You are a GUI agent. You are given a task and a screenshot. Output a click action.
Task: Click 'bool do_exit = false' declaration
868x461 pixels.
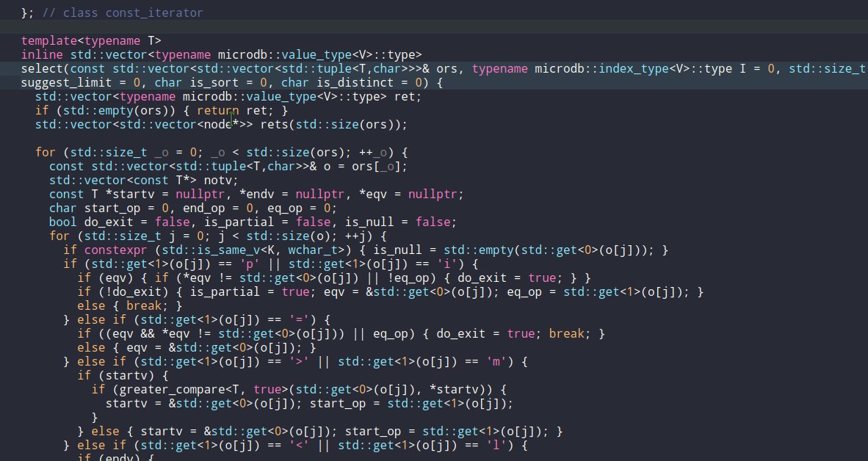(x=120, y=222)
